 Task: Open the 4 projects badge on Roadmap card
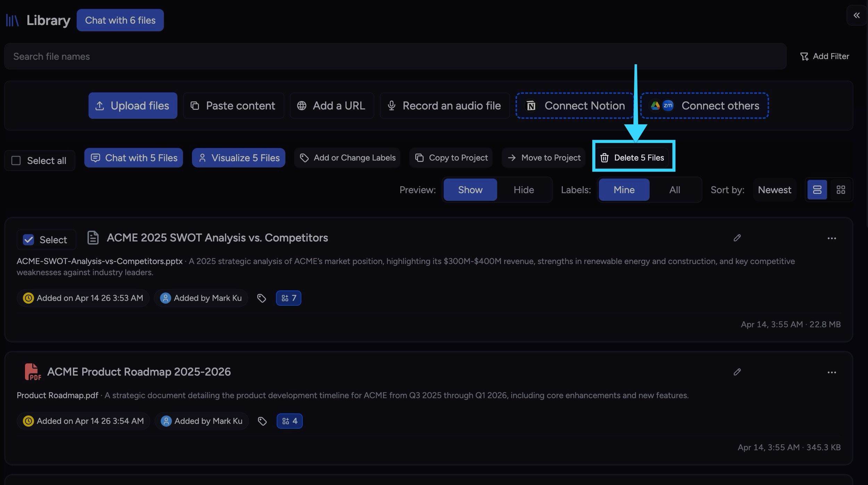pyautogui.click(x=290, y=421)
